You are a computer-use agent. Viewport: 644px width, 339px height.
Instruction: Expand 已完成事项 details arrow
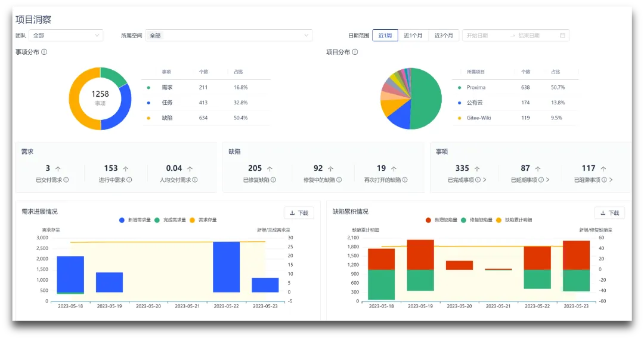tap(485, 180)
